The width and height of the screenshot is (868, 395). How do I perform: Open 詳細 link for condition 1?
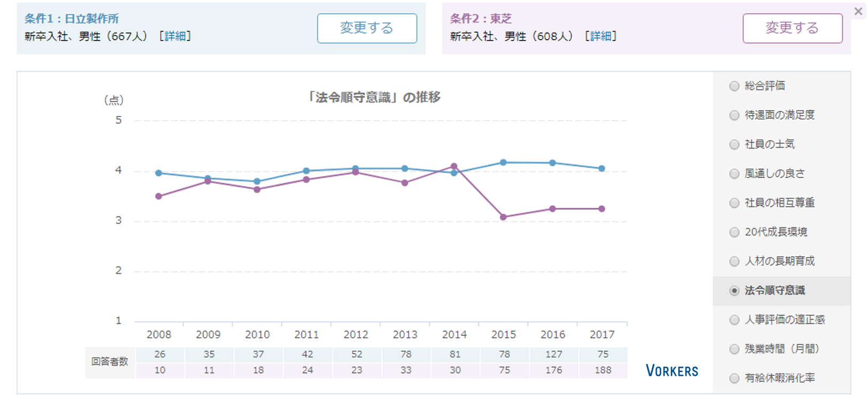175,36
